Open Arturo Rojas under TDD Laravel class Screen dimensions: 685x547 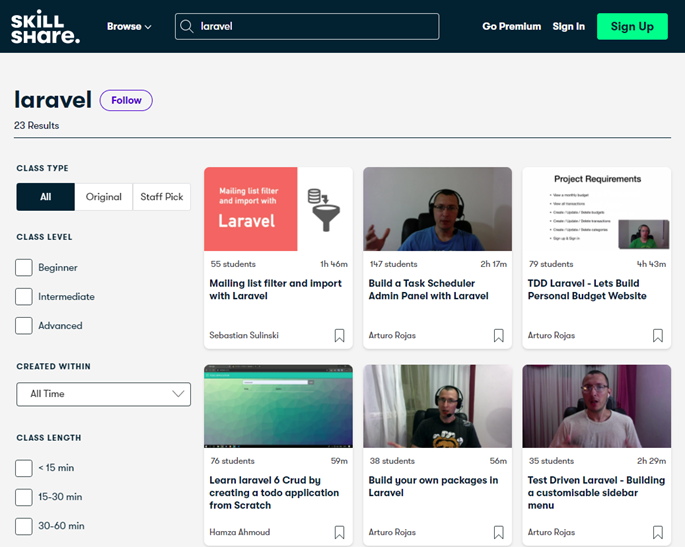pos(551,336)
